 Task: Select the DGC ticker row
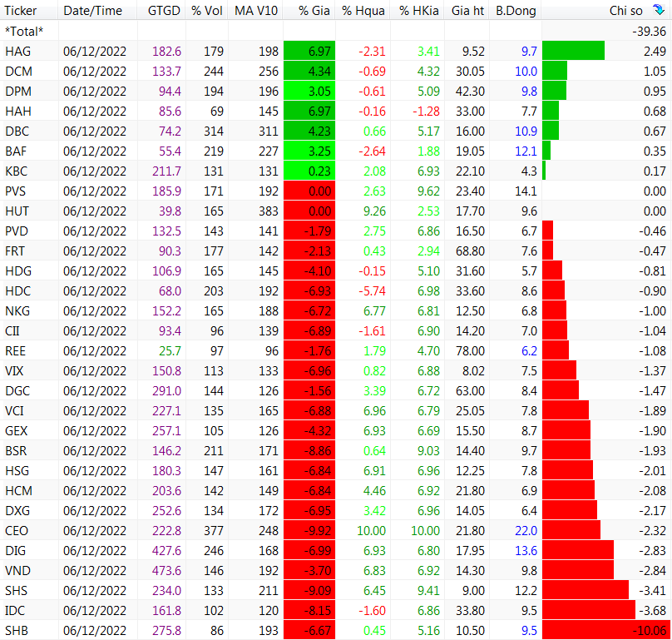(x=336, y=390)
